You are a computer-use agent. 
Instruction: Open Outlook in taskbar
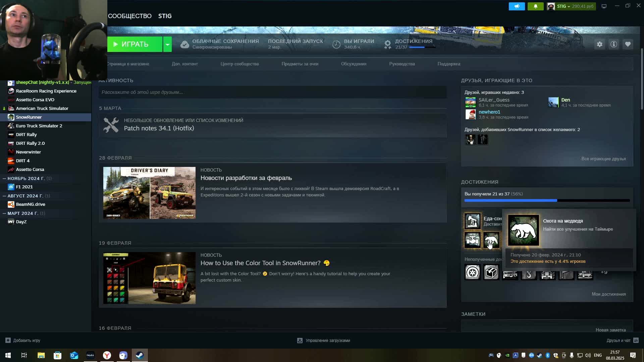(x=74, y=355)
